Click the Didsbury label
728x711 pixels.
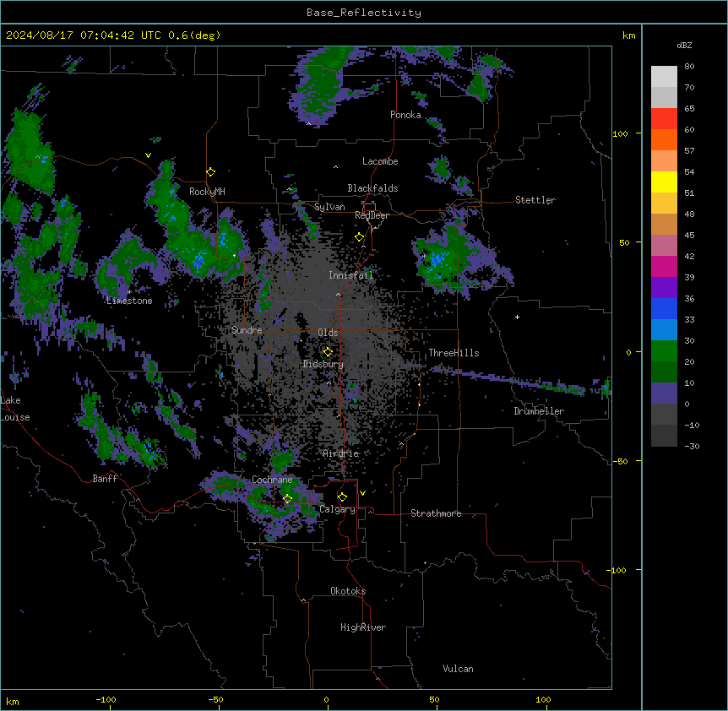click(323, 364)
